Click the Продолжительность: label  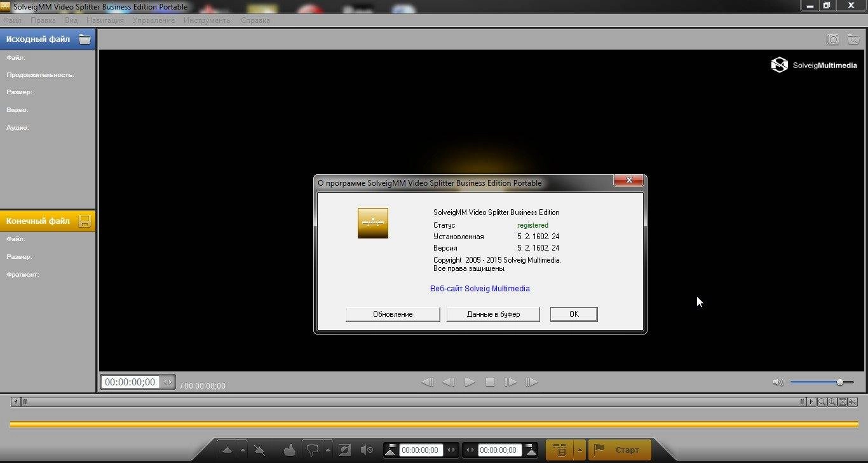40,75
